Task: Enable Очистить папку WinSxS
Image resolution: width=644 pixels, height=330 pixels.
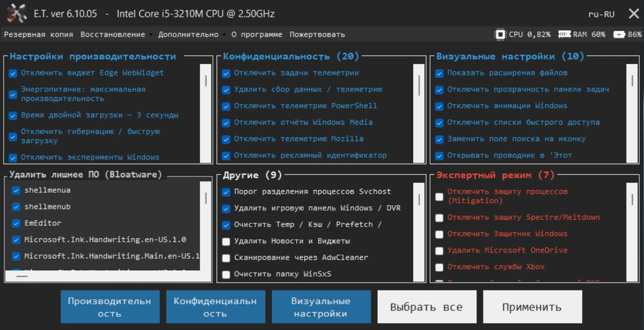Action: coord(226,275)
